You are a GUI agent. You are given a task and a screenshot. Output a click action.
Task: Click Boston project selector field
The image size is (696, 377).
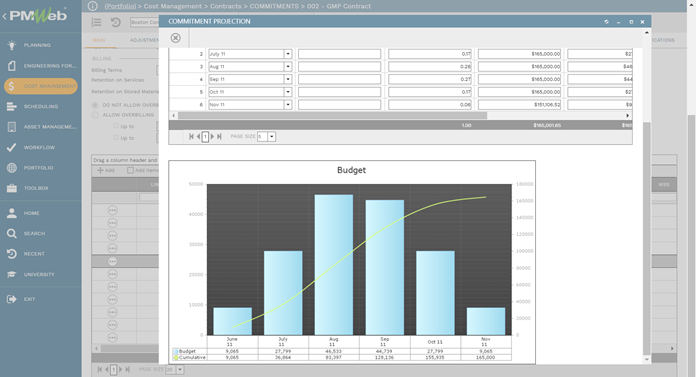pos(144,22)
